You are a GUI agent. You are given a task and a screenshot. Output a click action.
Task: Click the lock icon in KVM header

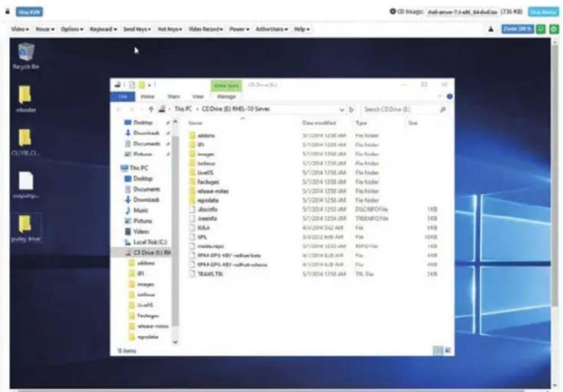click(x=8, y=12)
